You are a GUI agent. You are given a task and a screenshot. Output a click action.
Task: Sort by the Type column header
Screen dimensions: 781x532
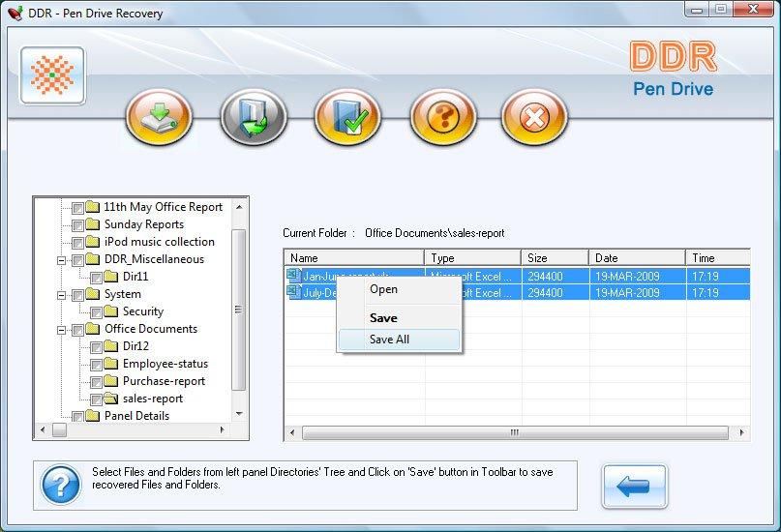click(x=472, y=258)
